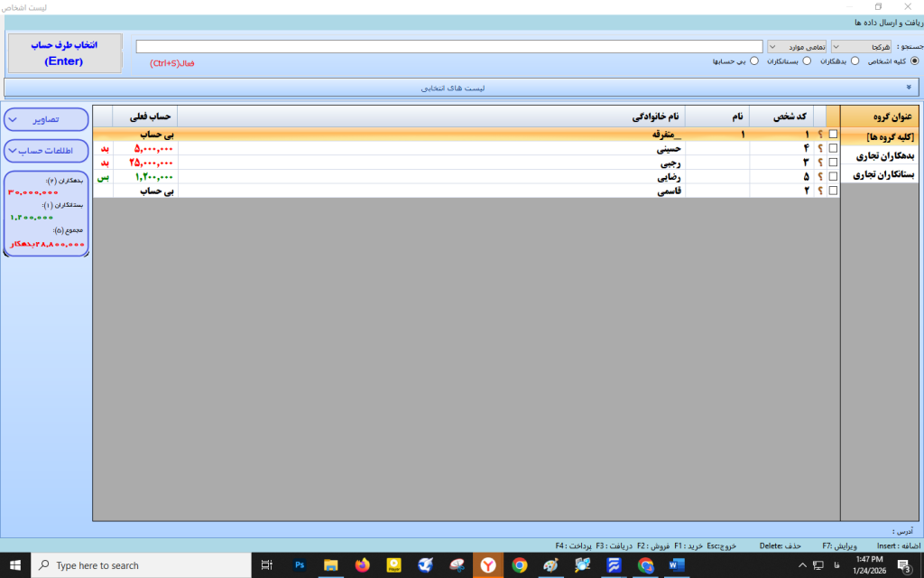Click the question mark icon beside رضایی
The image size is (924, 578).
[820, 177]
